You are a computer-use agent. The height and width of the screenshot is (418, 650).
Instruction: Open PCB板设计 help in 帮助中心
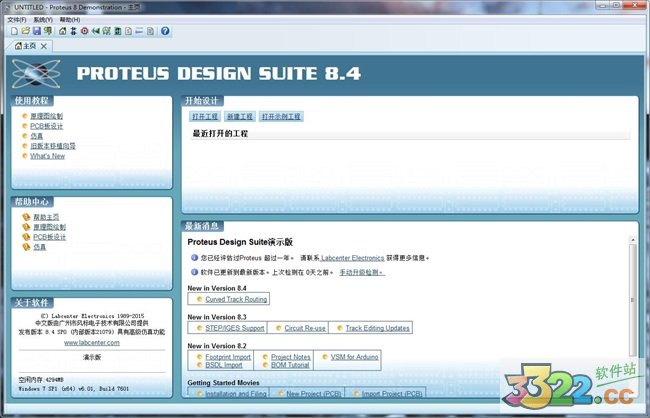[x=49, y=237]
